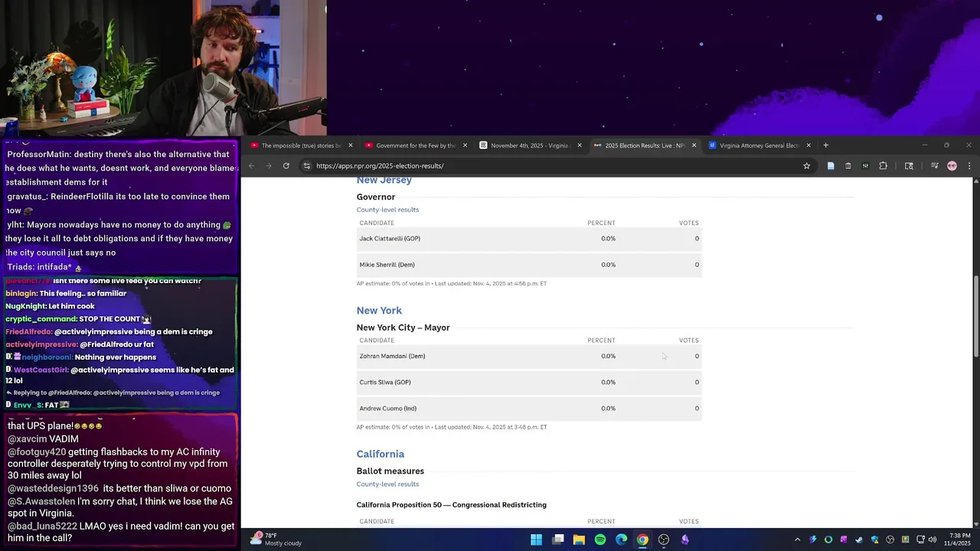The image size is (980, 551).
Task: Open the weather widget showing 78°F
Action: 277,540
